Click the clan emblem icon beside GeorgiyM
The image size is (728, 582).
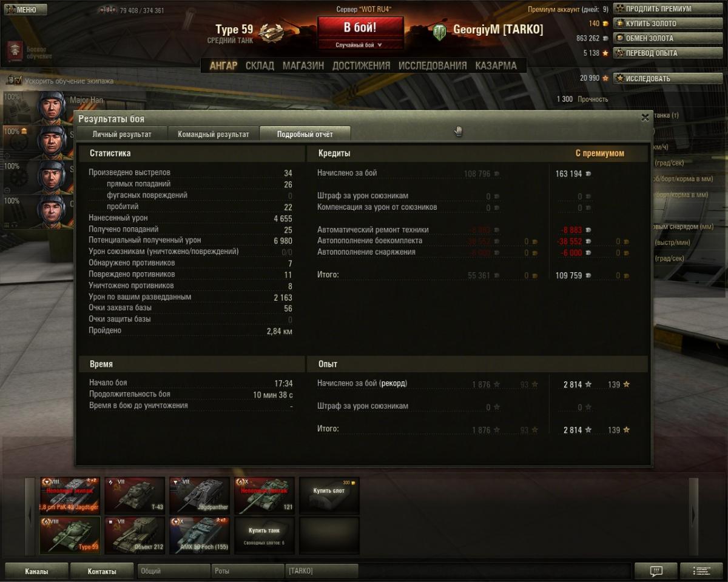[x=440, y=32]
